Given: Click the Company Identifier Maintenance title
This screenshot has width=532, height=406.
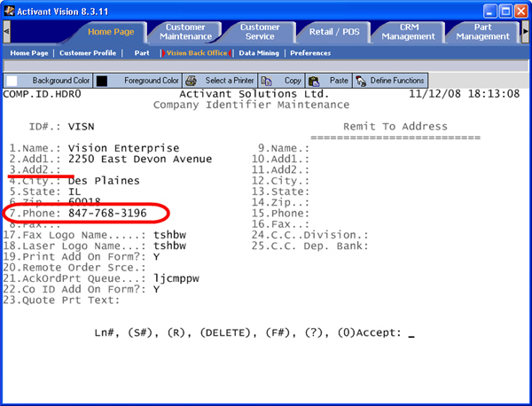Looking at the screenshot, I should pyautogui.click(x=251, y=105).
